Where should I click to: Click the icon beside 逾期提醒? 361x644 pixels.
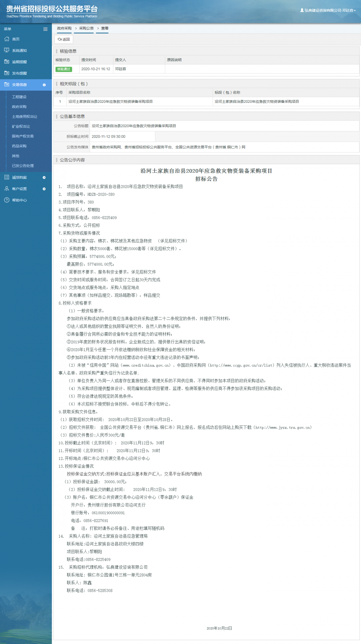[7, 62]
